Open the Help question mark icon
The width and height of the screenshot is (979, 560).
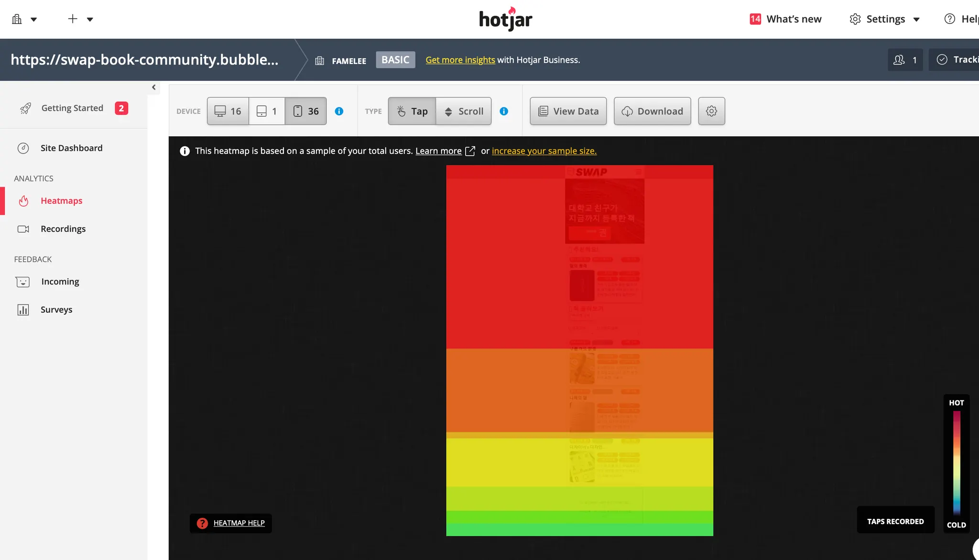pyautogui.click(x=950, y=19)
